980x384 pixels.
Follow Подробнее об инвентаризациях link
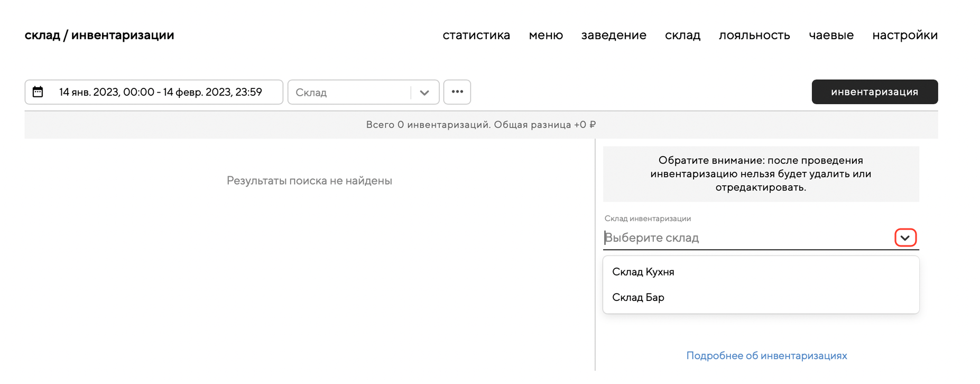click(x=766, y=355)
